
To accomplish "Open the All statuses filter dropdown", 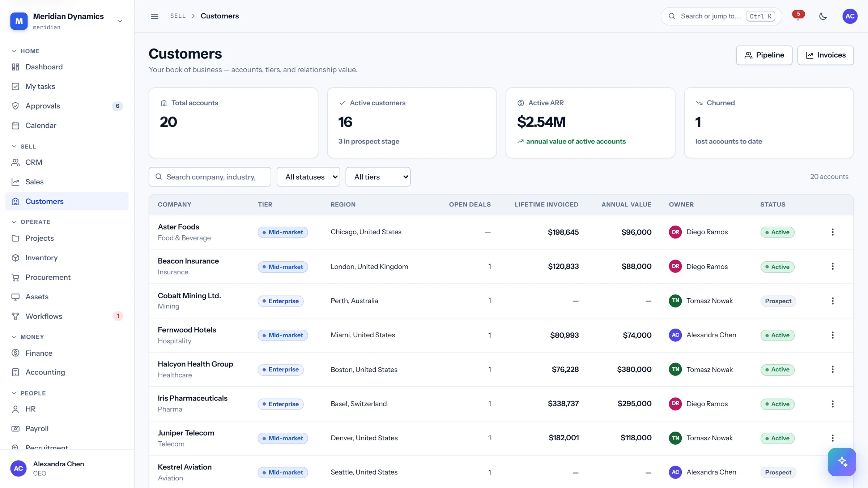I will tap(308, 177).
